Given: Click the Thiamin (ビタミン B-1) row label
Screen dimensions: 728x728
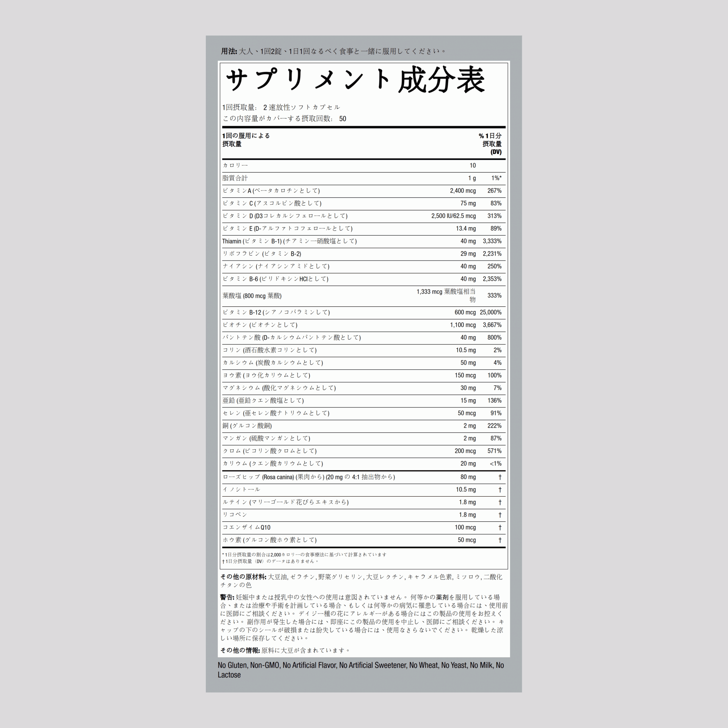Looking at the screenshot, I should point(289,241).
